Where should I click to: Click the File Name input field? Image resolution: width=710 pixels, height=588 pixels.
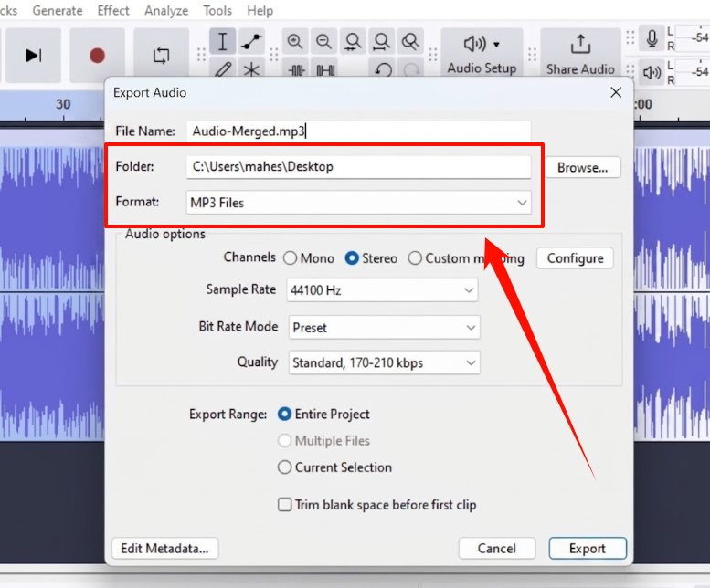(358, 131)
